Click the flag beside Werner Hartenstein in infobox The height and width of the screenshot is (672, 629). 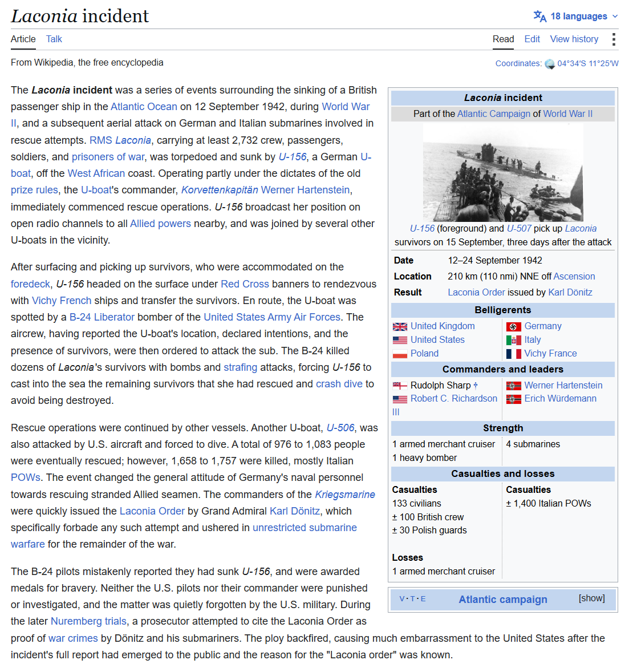pyautogui.click(x=513, y=386)
